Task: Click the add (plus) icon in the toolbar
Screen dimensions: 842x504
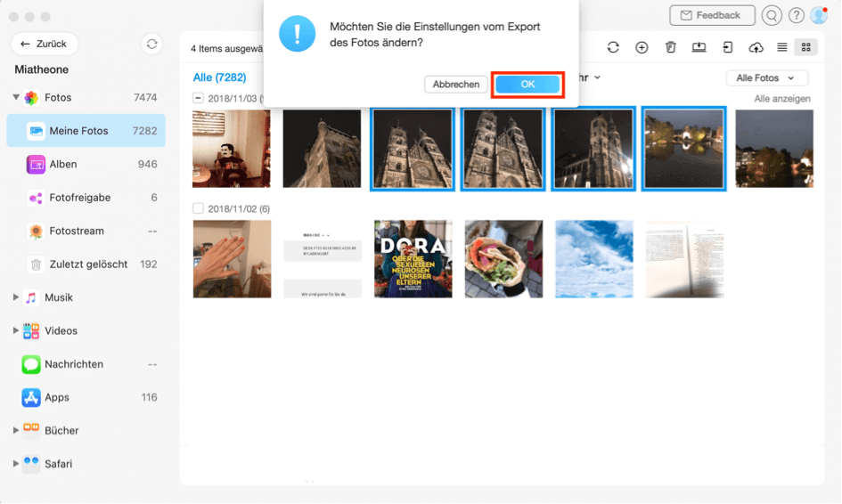Action: [642, 47]
